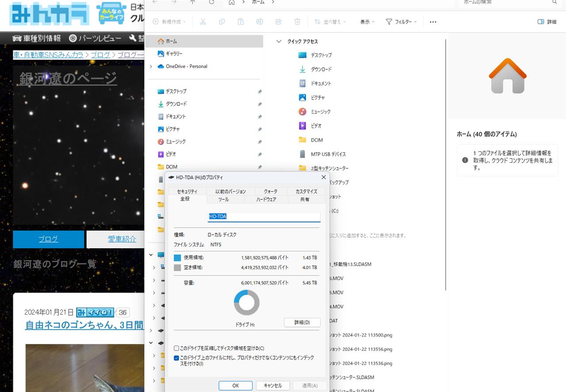Collapse the クイック アクセス section
The width and height of the screenshot is (566, 392).
point(279,42)
